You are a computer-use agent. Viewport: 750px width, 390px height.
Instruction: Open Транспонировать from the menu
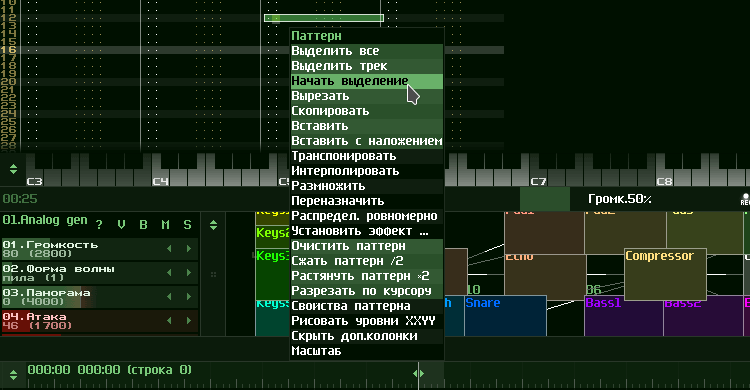click(x=367, y=156)
